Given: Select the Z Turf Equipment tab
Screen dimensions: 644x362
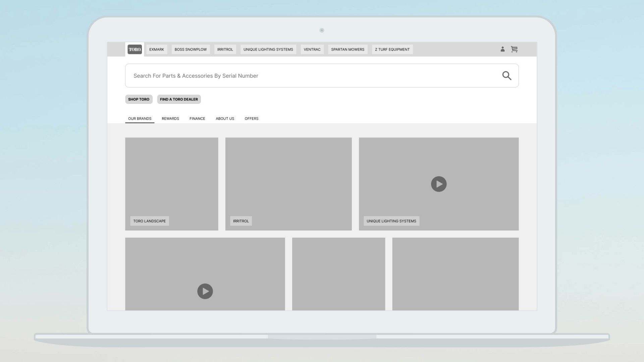Looking at the screenshot, I should (392, 49).
